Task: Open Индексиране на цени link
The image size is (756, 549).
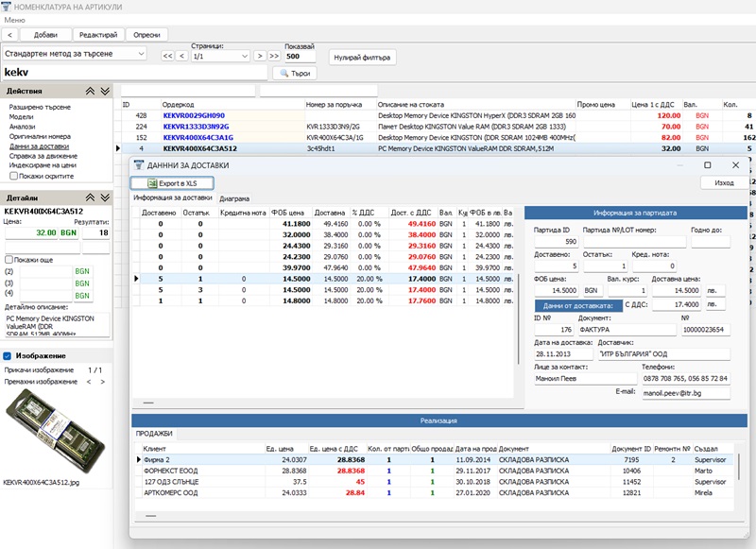Action: 43,164
